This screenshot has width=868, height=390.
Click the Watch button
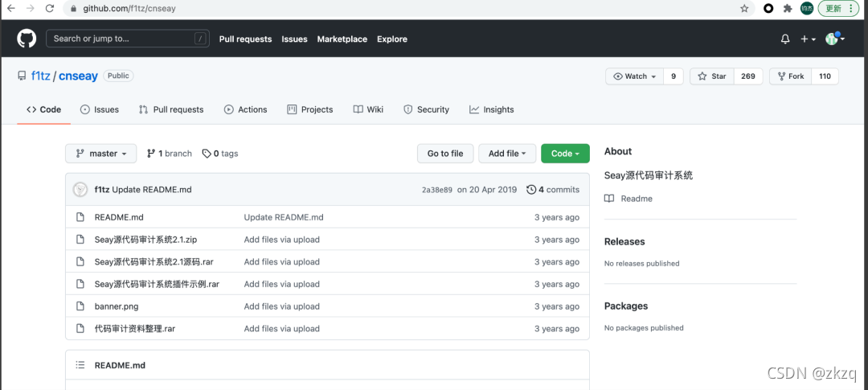[x=635, y=76]
